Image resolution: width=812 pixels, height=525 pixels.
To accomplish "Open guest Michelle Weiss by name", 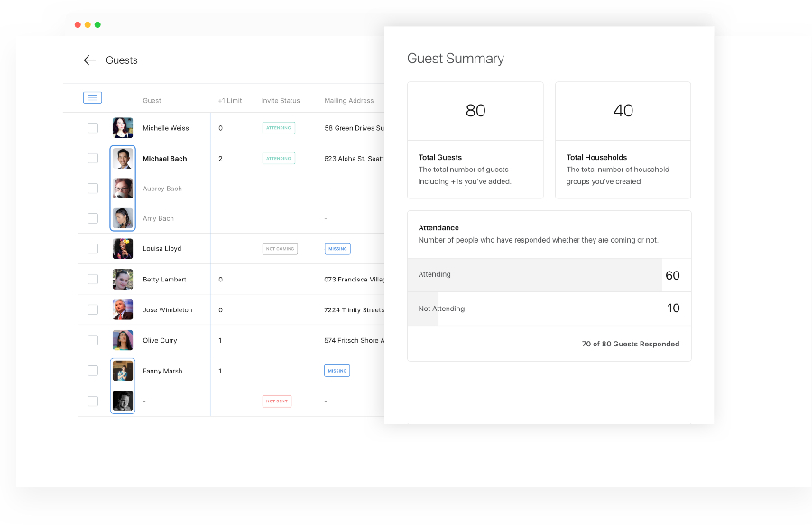I will pos(166,128).
